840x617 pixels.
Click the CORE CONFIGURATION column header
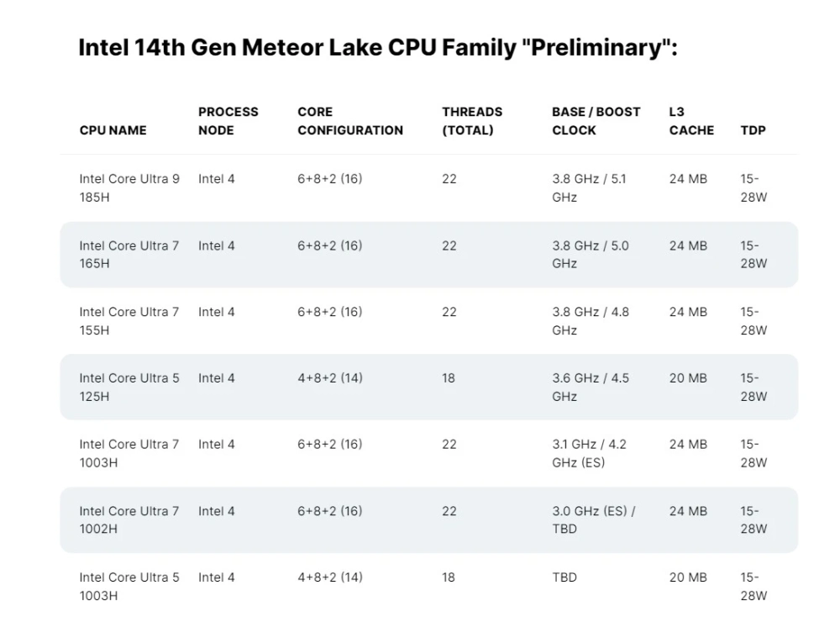(x=349, y=121)
